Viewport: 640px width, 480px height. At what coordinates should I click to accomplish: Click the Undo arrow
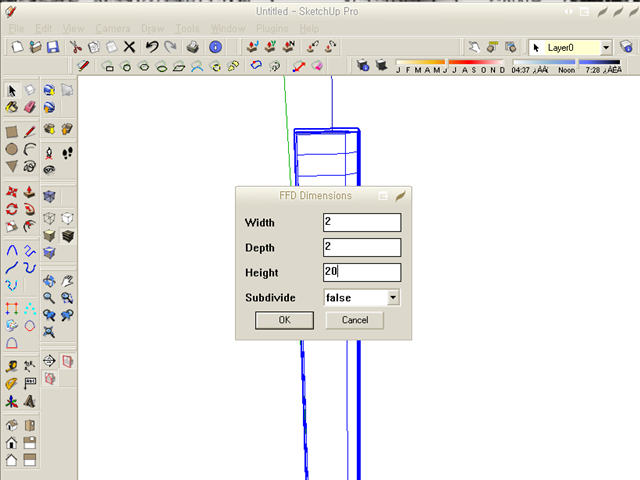[x=152, y=47]
